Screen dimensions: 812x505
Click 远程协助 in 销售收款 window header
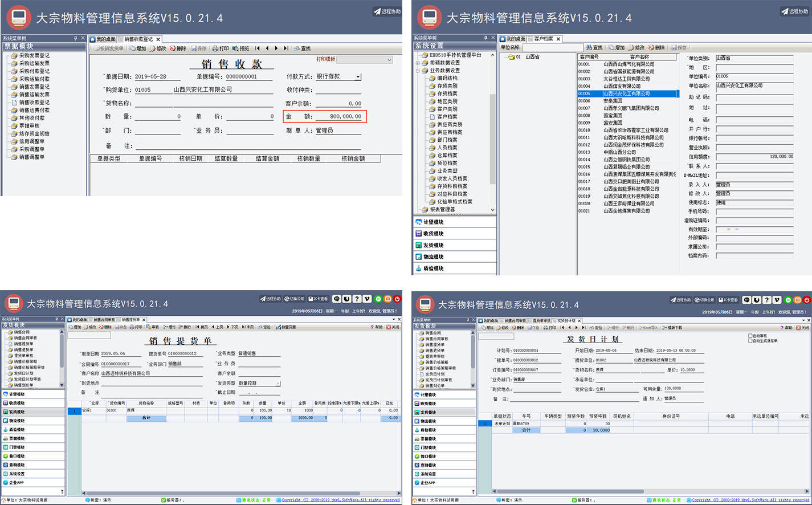pyautogui.click(x=387, y=11)
